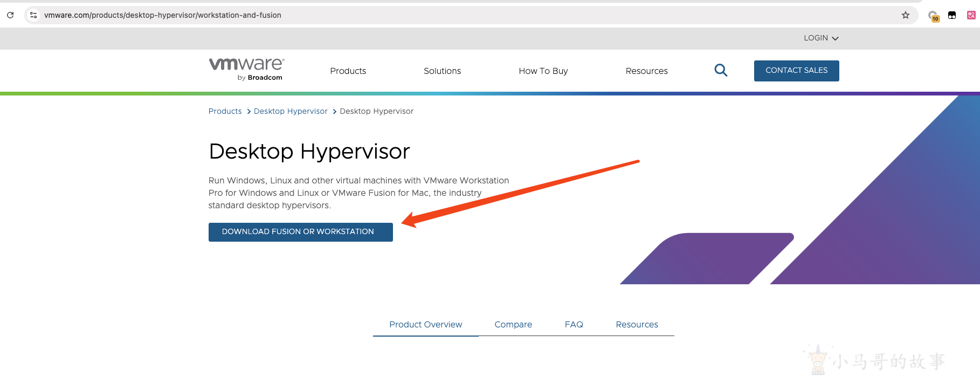Open site information icon in address bar
This screenshot has height=383, width=980.
(x=33, y=15)
